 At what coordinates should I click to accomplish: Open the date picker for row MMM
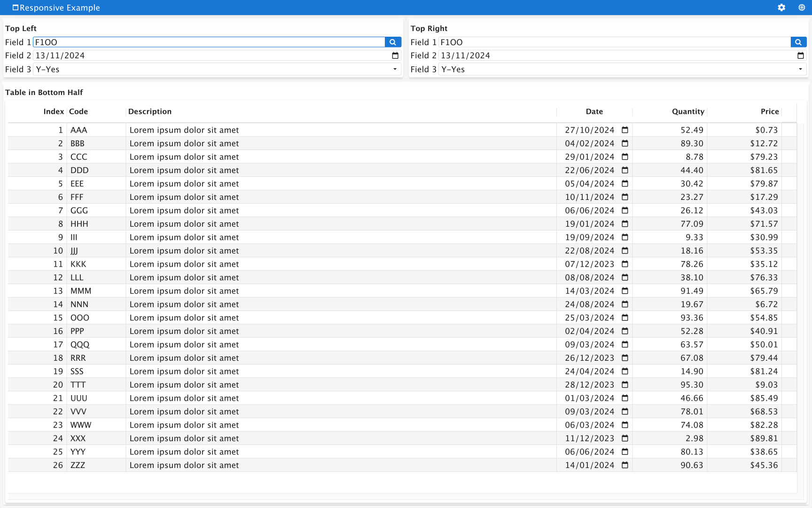(x=625, y=291)
